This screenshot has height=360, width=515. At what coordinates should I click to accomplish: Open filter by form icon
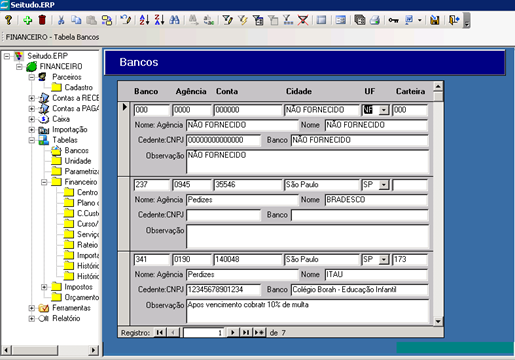pos(258,20)
